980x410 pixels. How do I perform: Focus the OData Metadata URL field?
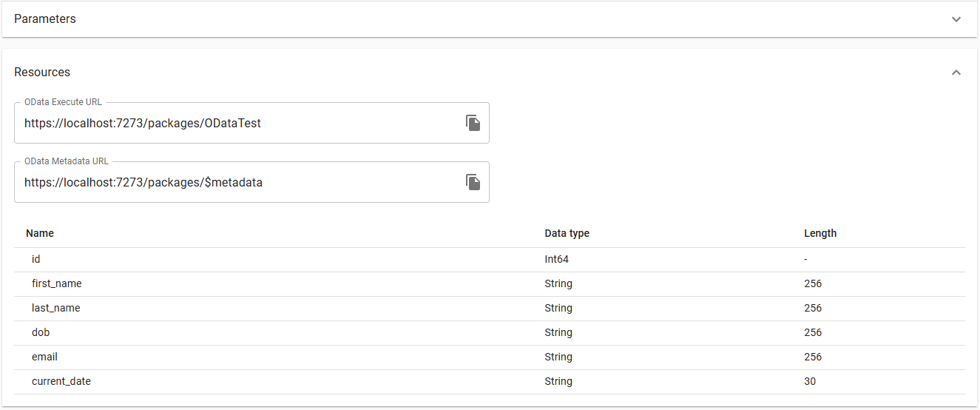click(x=237, y=183)
